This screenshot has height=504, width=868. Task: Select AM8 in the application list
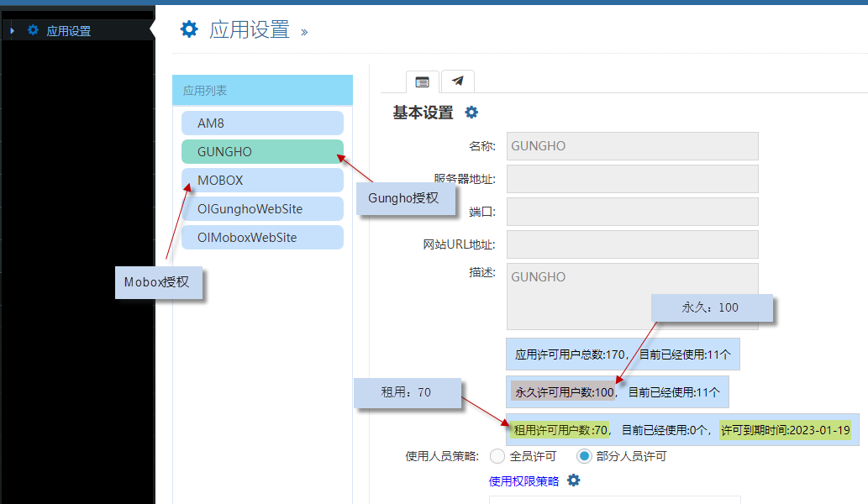point(262,123)
